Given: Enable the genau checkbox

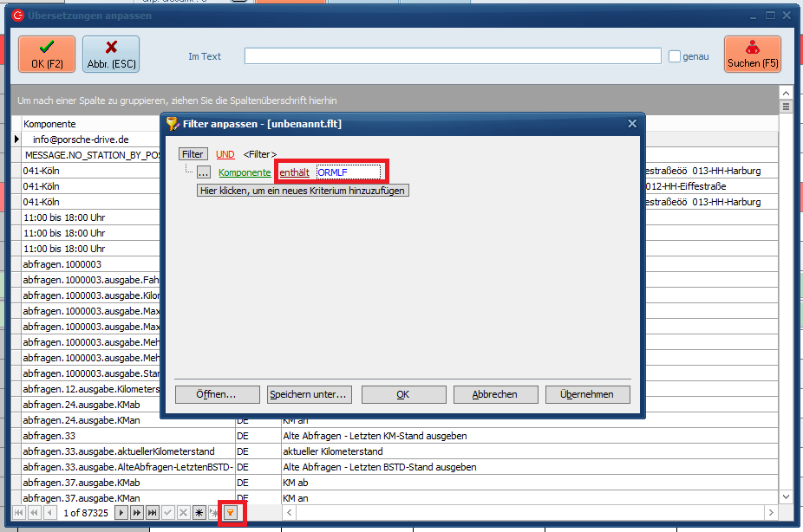Looking at the screenshot, I should 675,56.
